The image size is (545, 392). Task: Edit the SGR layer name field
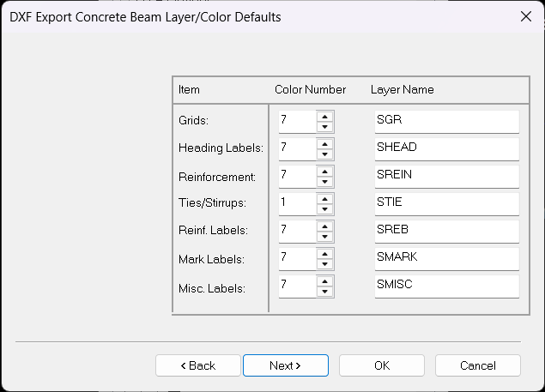point(447,122)
